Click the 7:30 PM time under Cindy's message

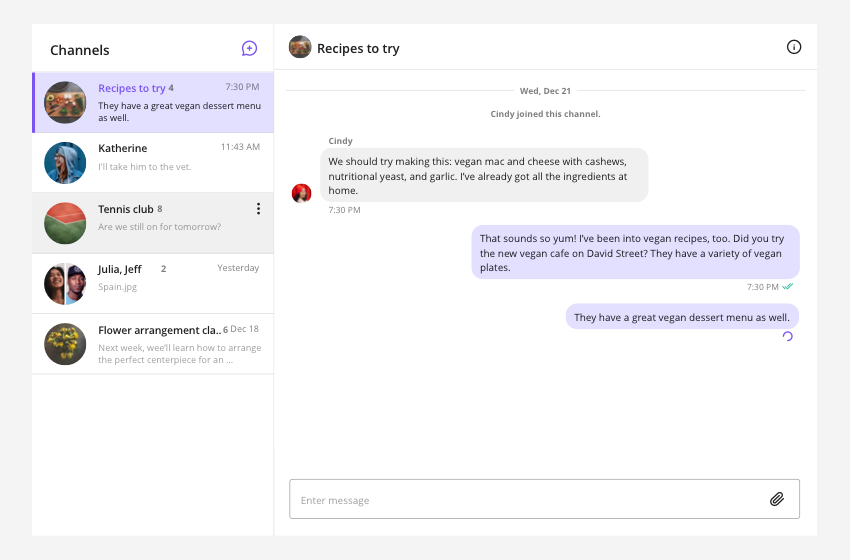coord(344,210)
